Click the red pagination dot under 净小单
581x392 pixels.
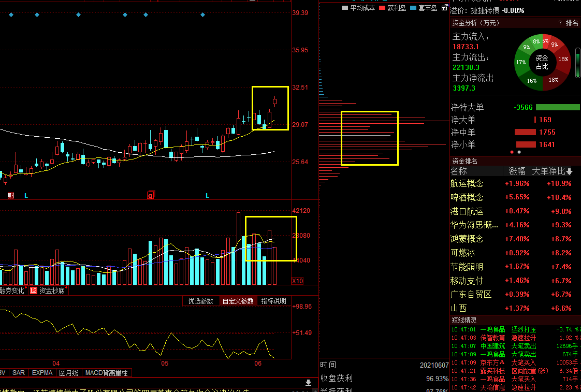click(512, 152)
